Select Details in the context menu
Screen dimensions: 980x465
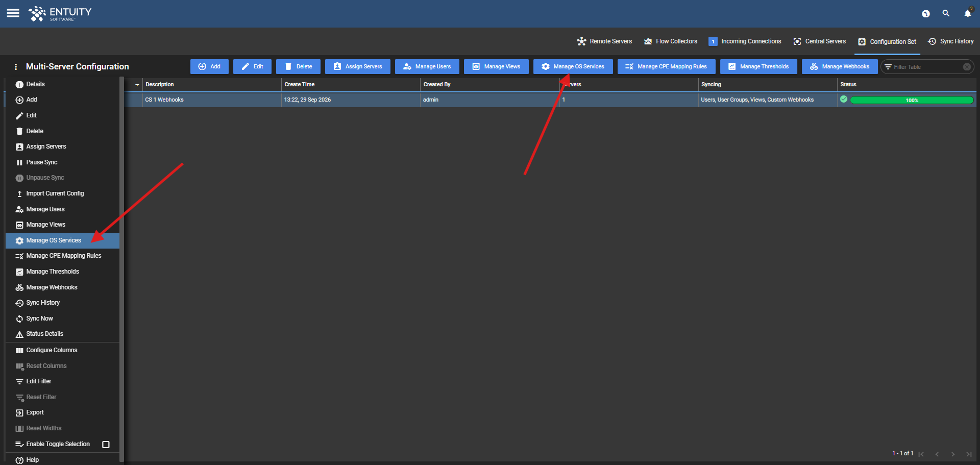tap(62, 84)
